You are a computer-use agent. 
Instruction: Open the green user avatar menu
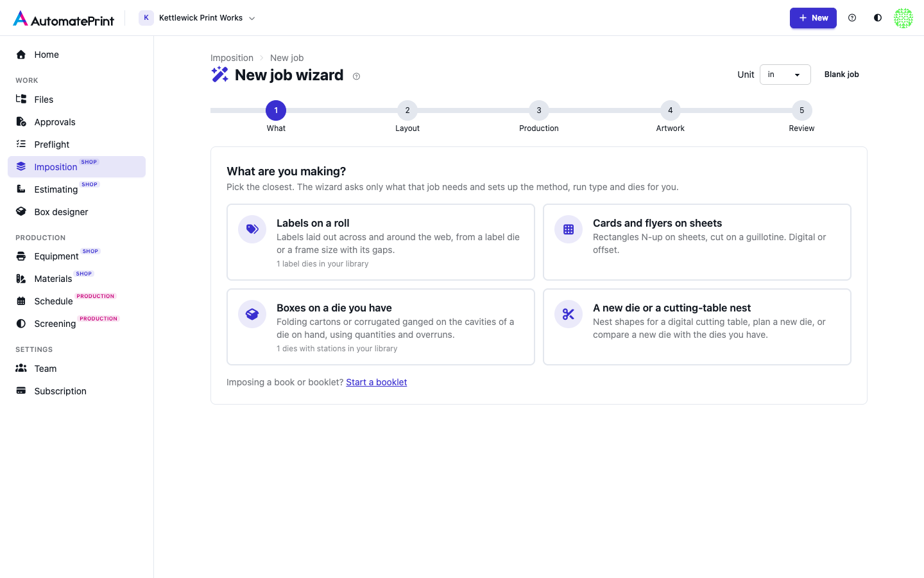pyautogui.click(x=903, y=18)
